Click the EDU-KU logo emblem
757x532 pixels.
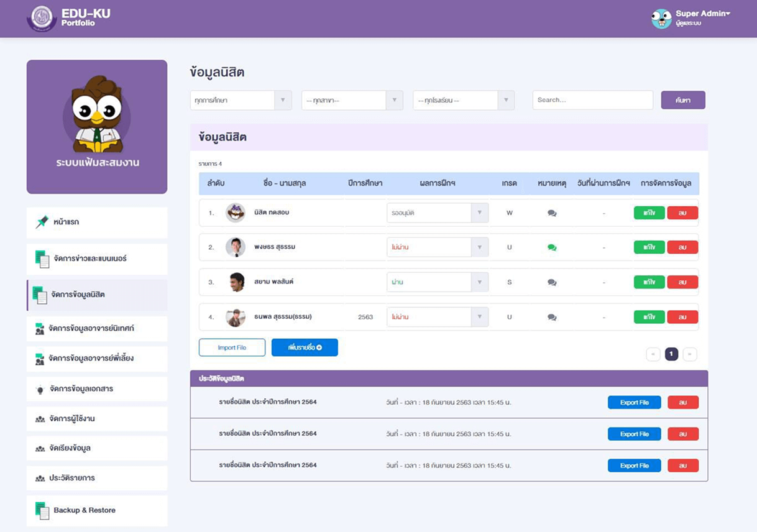pyautogui.click(x=42, y=18)
